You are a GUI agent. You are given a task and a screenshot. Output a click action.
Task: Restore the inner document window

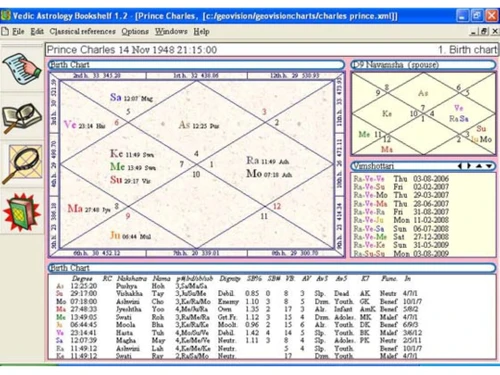tap(484, 32)
